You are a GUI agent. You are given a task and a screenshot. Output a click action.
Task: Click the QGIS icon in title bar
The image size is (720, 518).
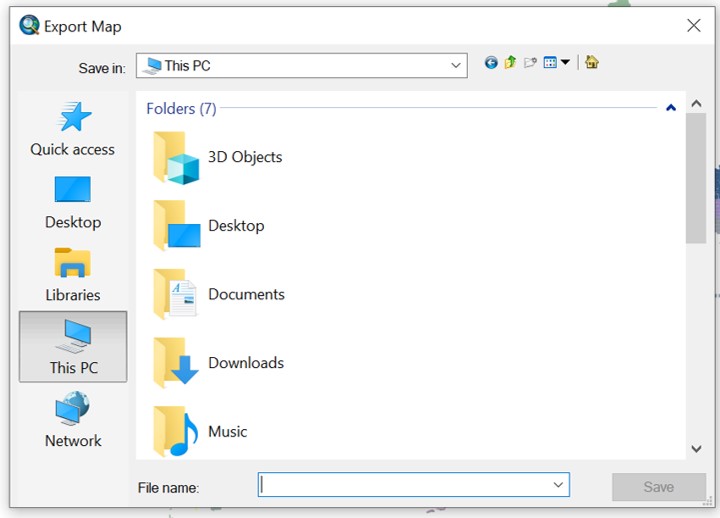[x=29, y=25]
